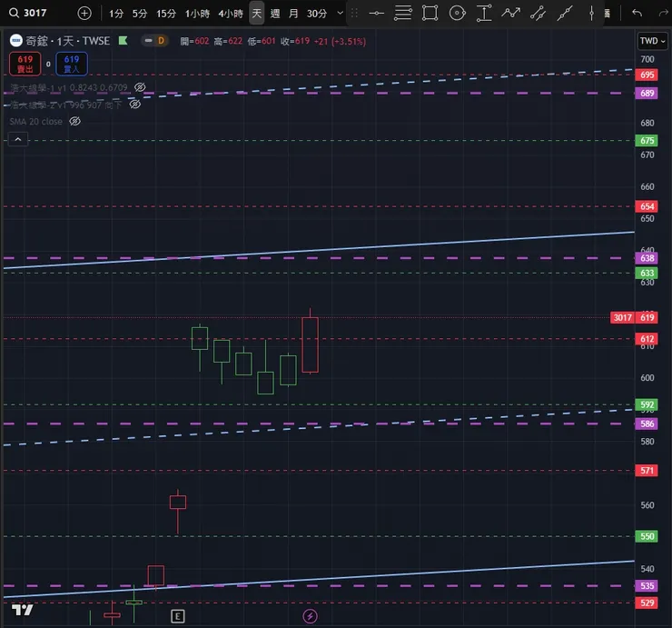This screenshot has height=628, width=672.
Task: Select the rectangle drawing tool
Action: [x=430, y=14]
